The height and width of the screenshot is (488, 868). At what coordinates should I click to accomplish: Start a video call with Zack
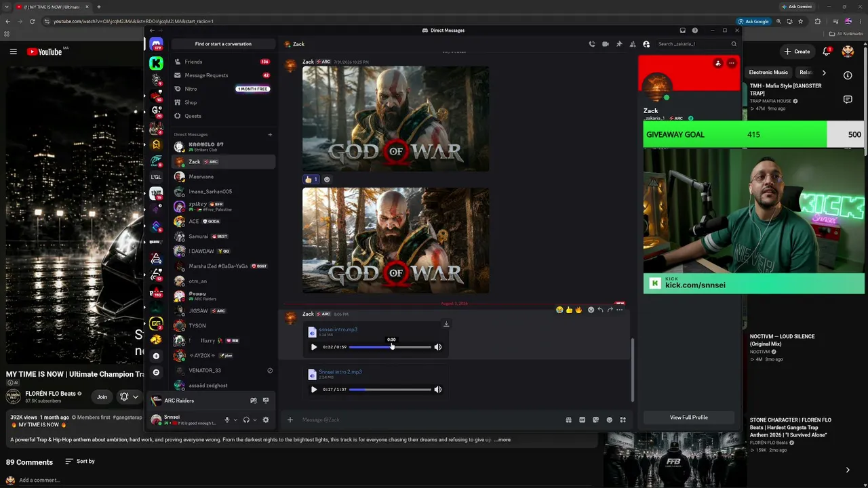606,44
